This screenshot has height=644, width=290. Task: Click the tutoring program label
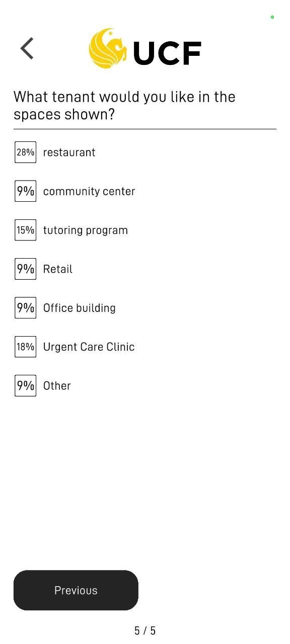tap(86, 230)
